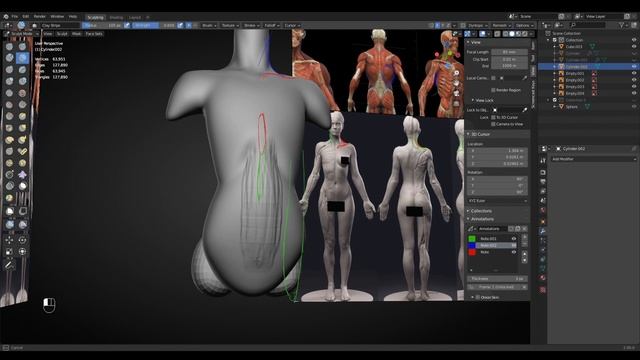Open the Modifiers properties tab wrench icon
This screenshot has height=360, width=640.
pos(543,230)
